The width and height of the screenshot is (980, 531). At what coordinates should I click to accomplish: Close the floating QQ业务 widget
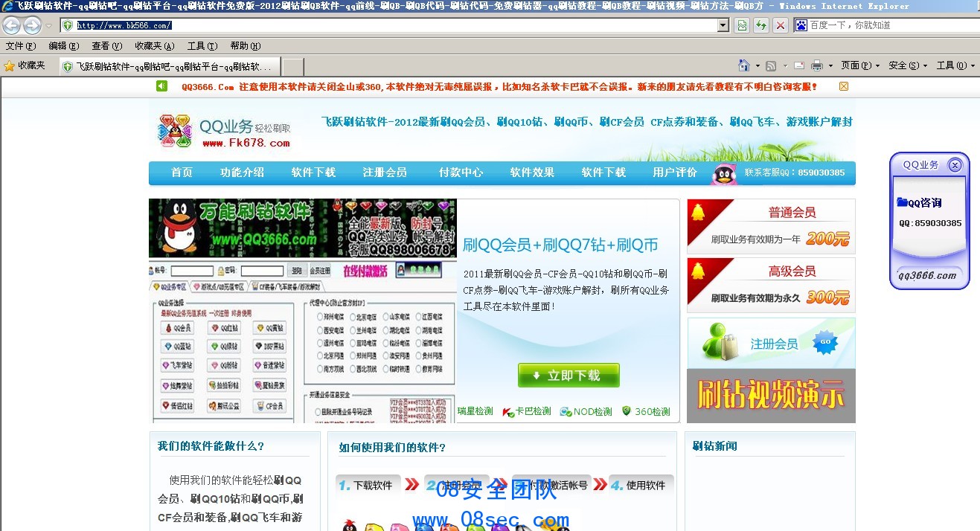pyautogui.click(x=955, y=165)
